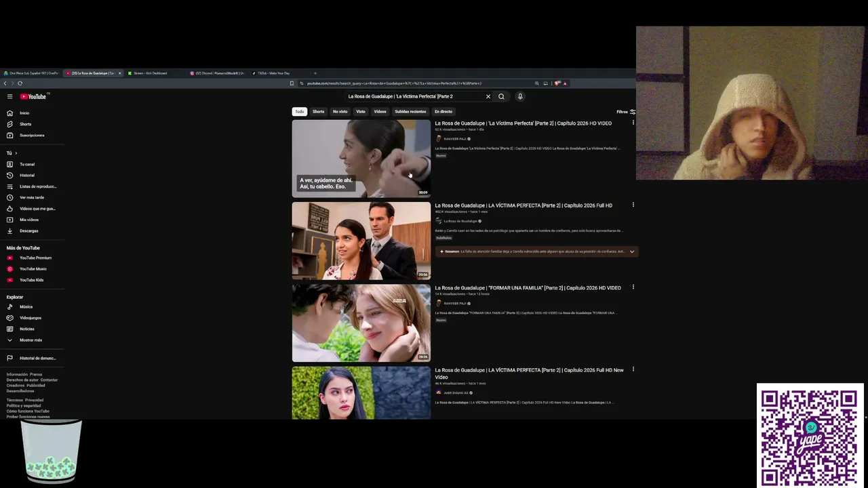Select the Visto filter chip
The height and width of the screenshot is (488, 868).
[361, 112]
